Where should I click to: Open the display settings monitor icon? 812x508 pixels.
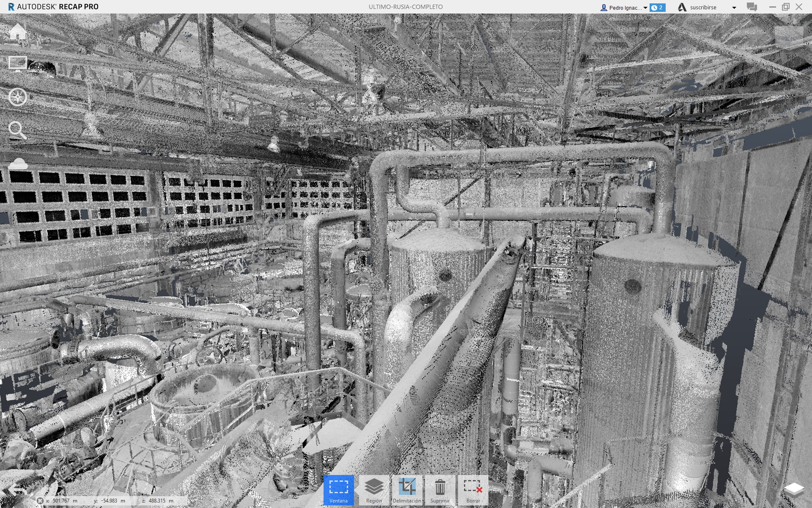18,64
